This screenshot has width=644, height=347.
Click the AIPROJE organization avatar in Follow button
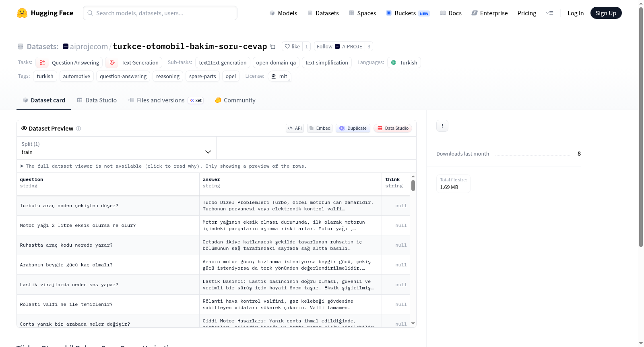pos(337,46)
